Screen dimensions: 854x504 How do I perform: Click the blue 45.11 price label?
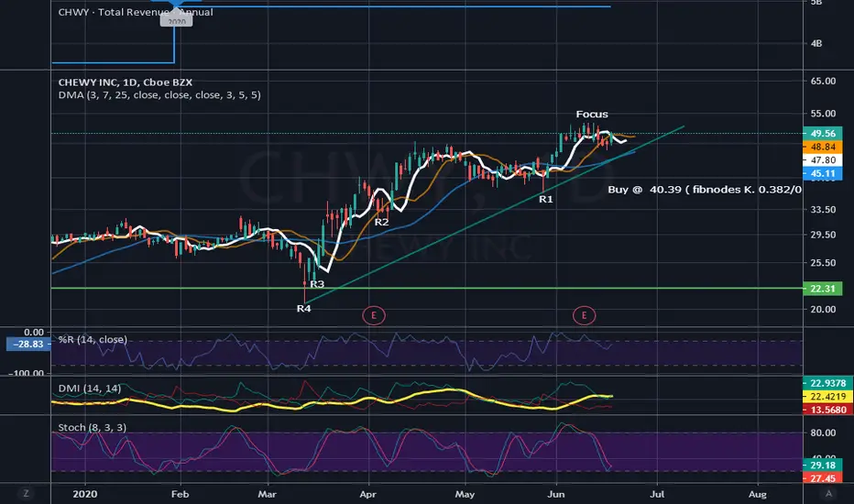(823, 174)
